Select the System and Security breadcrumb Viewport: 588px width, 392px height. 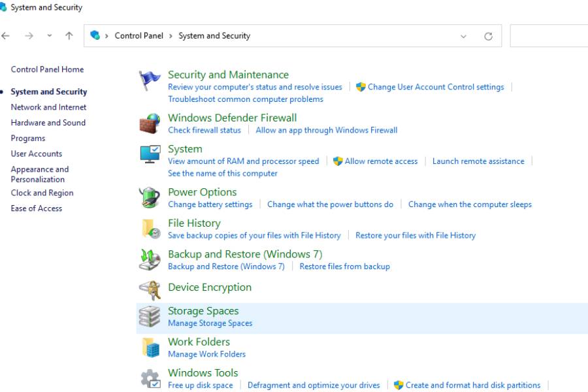214,36
